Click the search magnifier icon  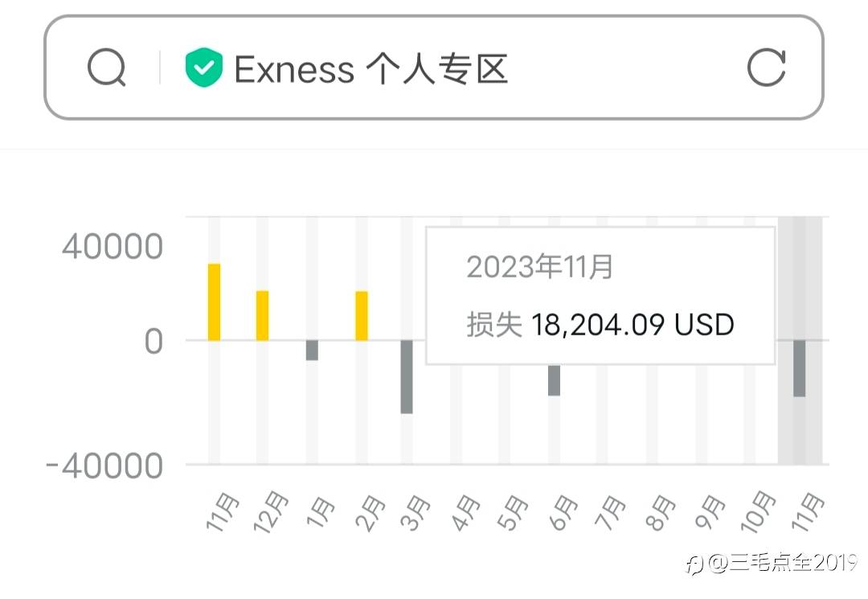click(x=107, y=68)
